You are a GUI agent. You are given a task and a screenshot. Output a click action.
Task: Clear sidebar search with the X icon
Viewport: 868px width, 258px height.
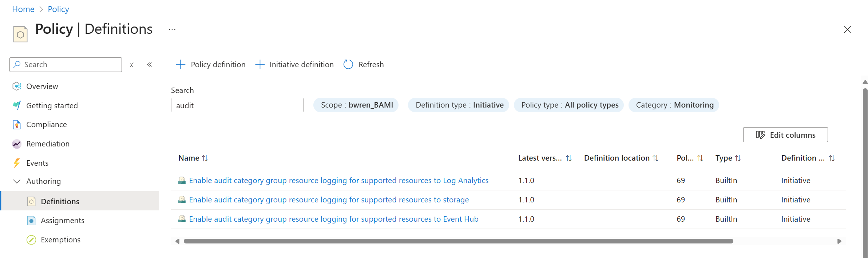tap(132, 65)
